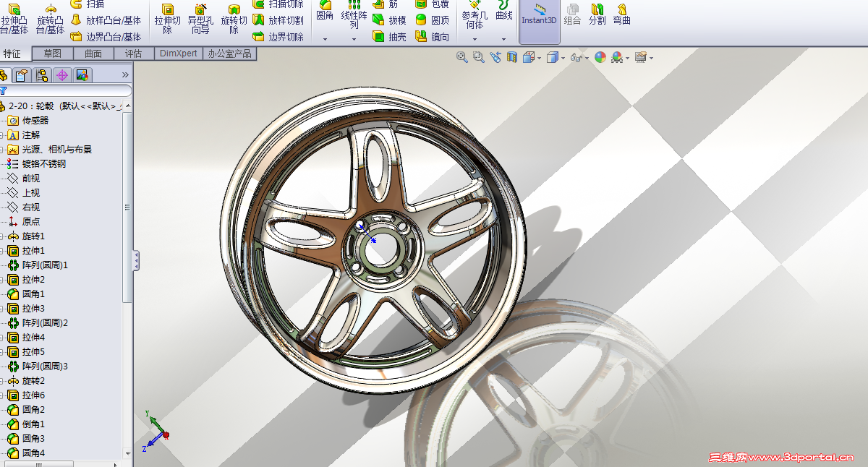Open the 参考几何体 dropdown arrow
868x467 pixels.
[475, 38]
